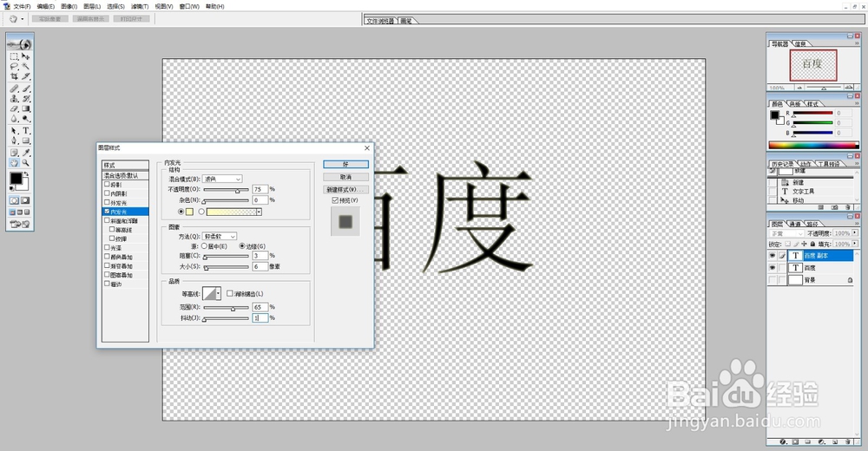The width and height of the screenshot is (868, 451).
Task: Select the History Brush tool
Action: [x=25, y=99]
